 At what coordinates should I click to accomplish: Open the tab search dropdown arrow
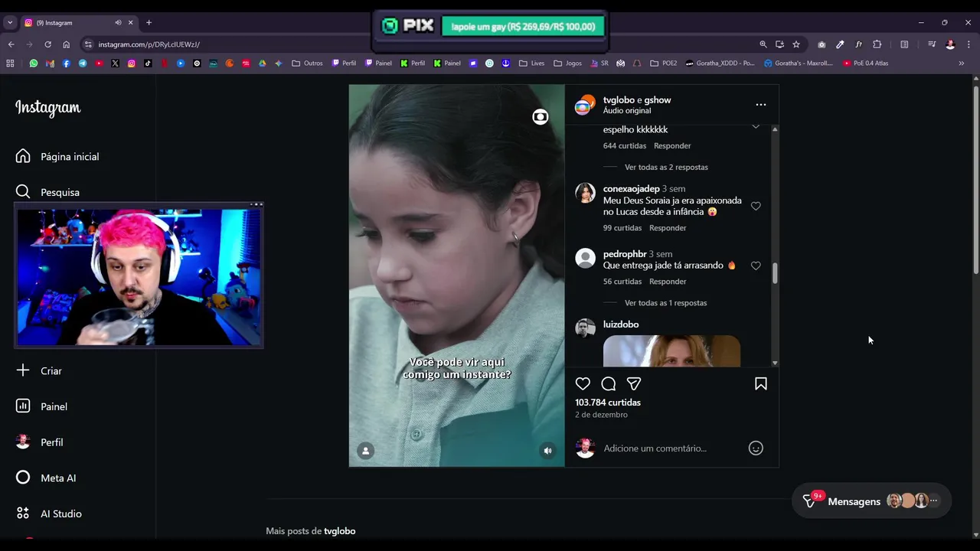[x=10, y=23]
